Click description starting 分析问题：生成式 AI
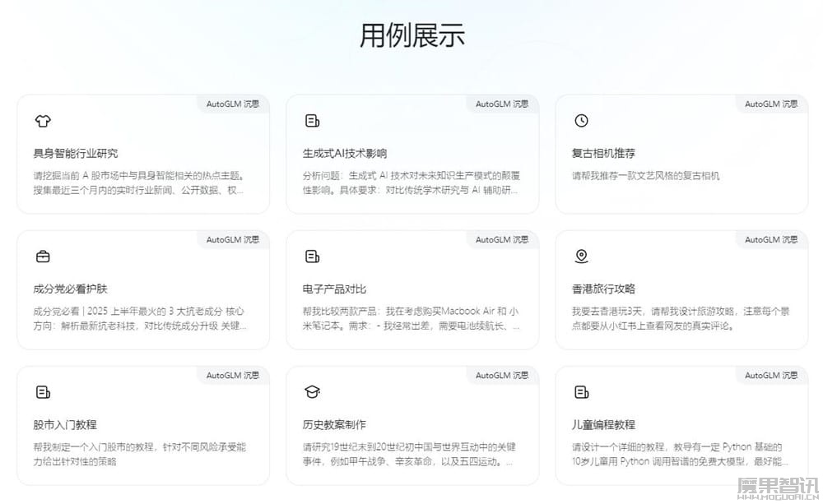Viewport: 823px width, 504px height. 411,183
